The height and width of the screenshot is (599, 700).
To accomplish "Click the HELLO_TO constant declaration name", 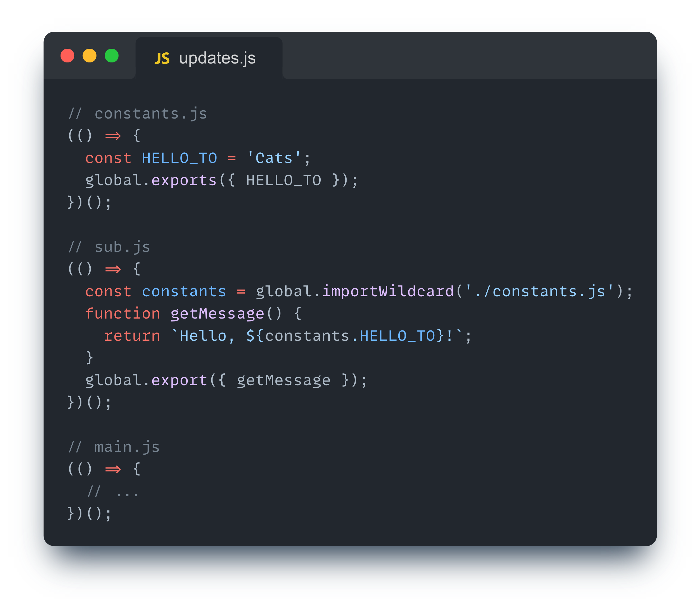I will pos(179,158).
